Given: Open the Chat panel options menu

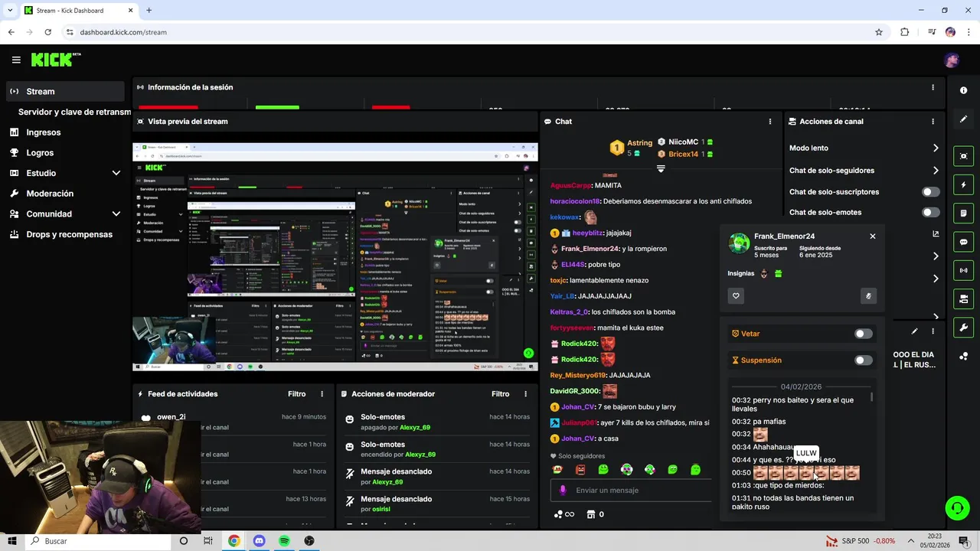Looking at the screenshot, I should click(x=770, y=122).
